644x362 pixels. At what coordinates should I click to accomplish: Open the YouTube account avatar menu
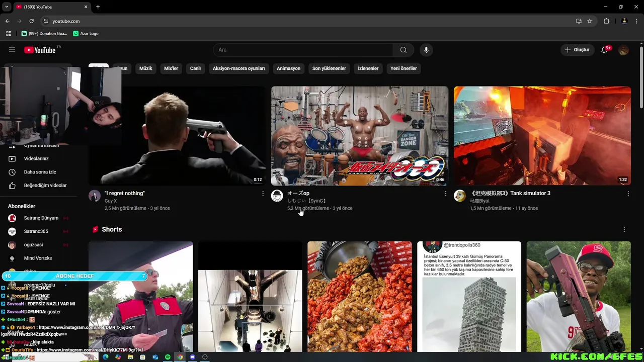click(623, 50)
